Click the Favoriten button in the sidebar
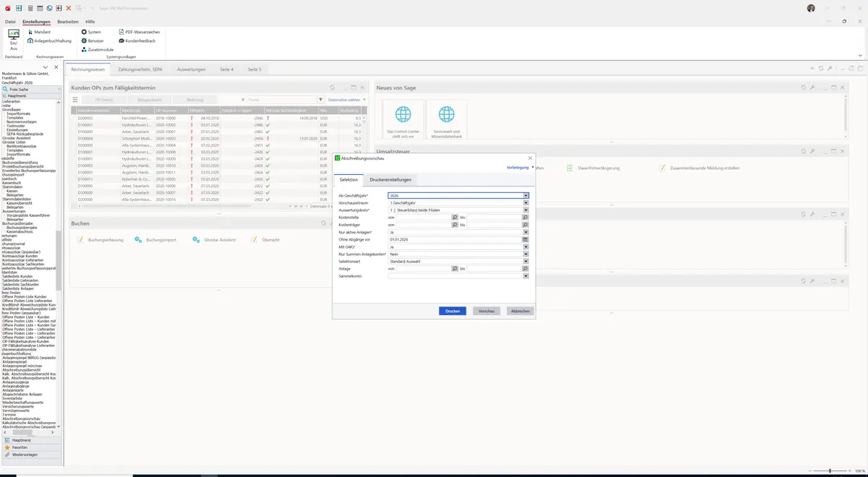Image resolution: width=868 pixels, height=477 pixels. (x=31, y=447)
